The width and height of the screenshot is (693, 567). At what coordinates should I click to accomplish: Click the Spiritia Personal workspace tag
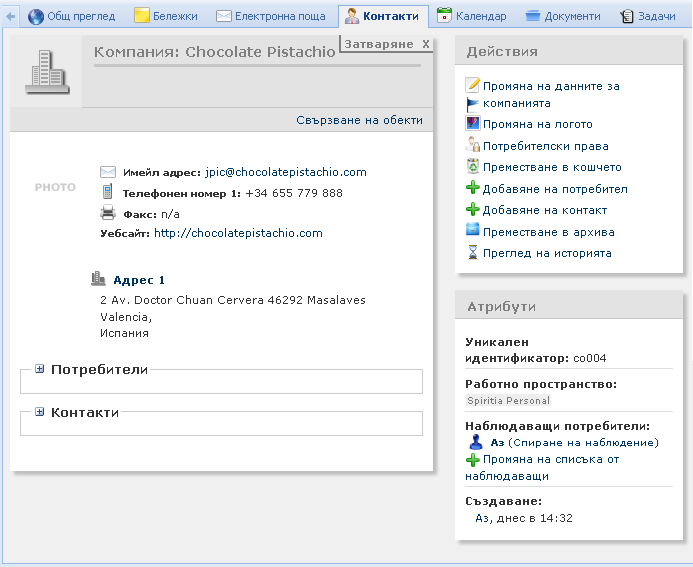(508, 400)
